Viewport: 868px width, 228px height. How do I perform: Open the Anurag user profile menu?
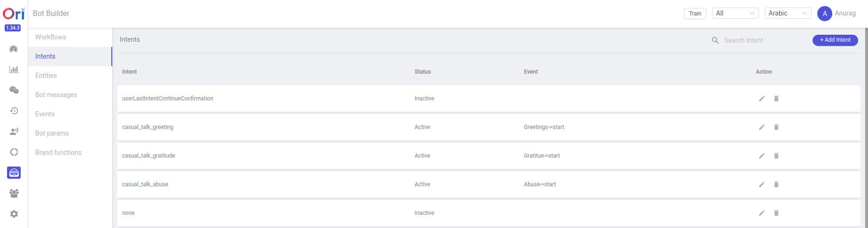(x=837, y=13)
